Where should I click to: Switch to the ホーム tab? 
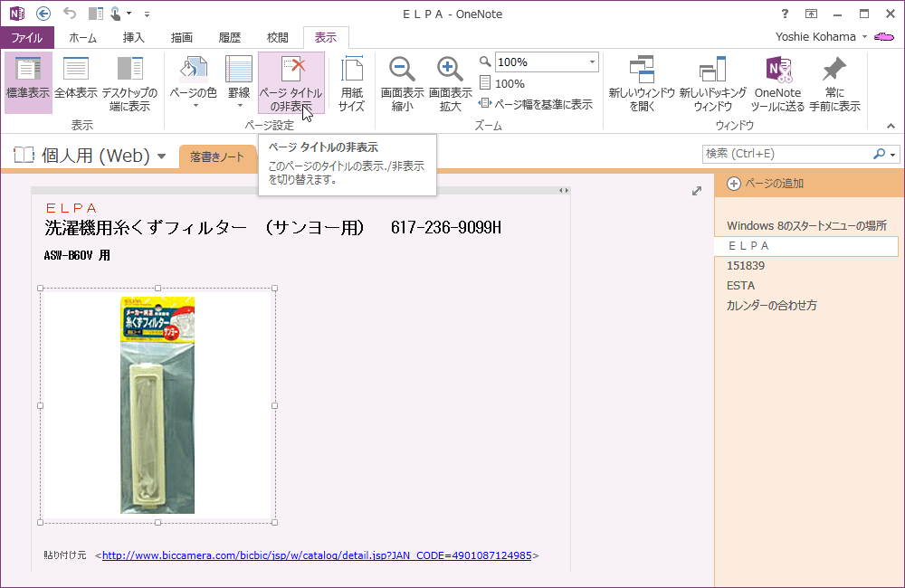(x=82, y=37)
